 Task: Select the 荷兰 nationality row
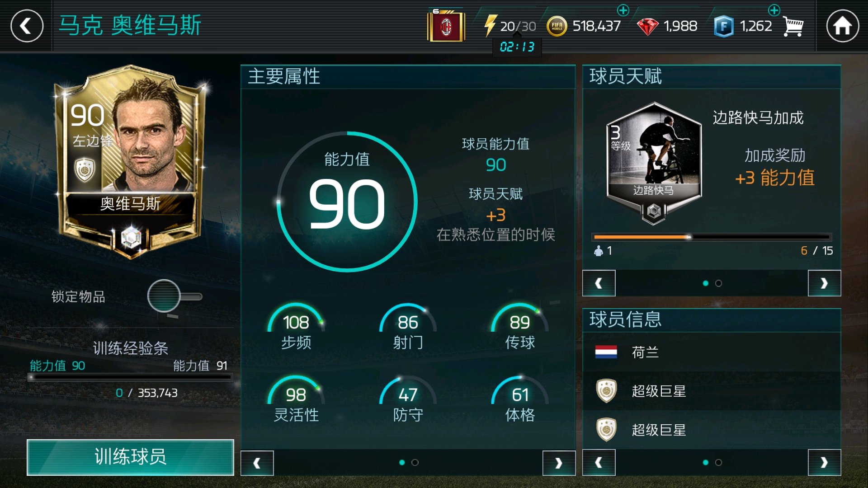point(712,352)
